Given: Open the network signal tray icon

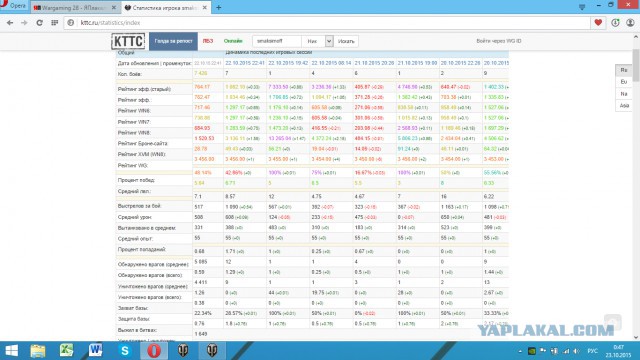Looking at the screenshot, I should coord(566,351).
